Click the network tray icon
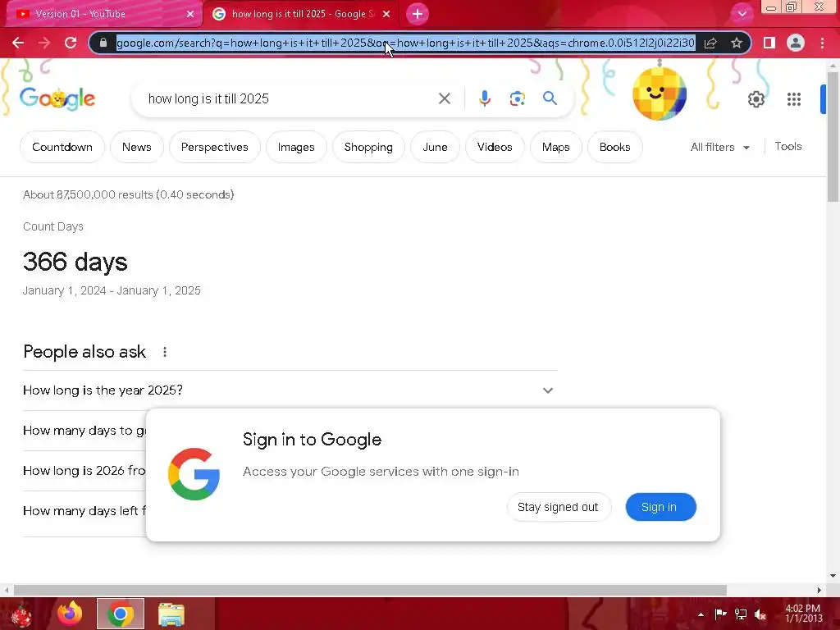This screenshot has width=840, height=630. click(x=741, y=614)
